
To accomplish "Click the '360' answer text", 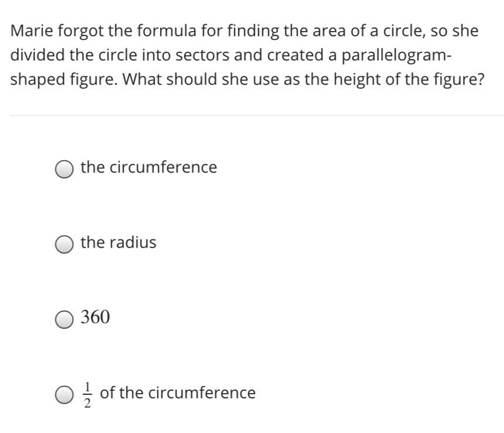I will pos(95,317).
